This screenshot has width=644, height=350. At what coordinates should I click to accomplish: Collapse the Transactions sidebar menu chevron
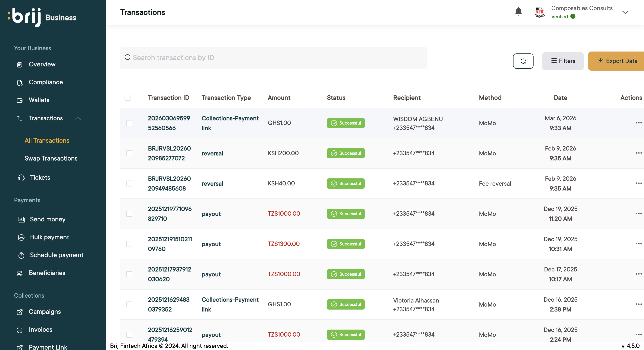pos(77,118)
